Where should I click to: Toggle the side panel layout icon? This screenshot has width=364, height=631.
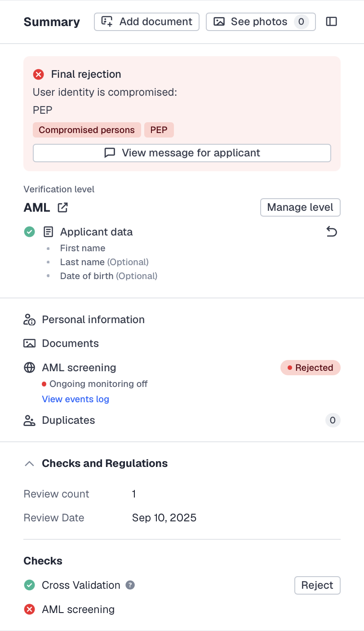coord(331,22)
